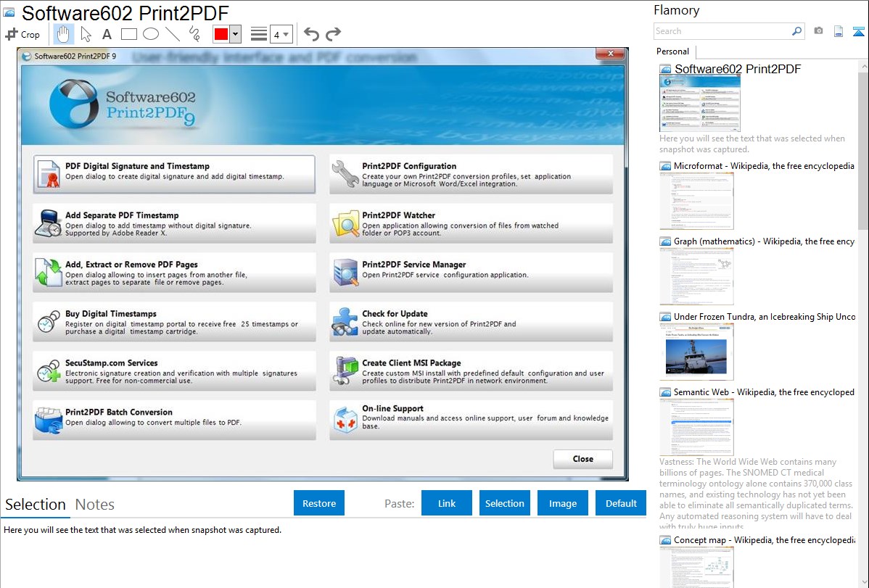Switch to the Notes tab
This screenshot has height=588, width=869.
click(95, 505)
